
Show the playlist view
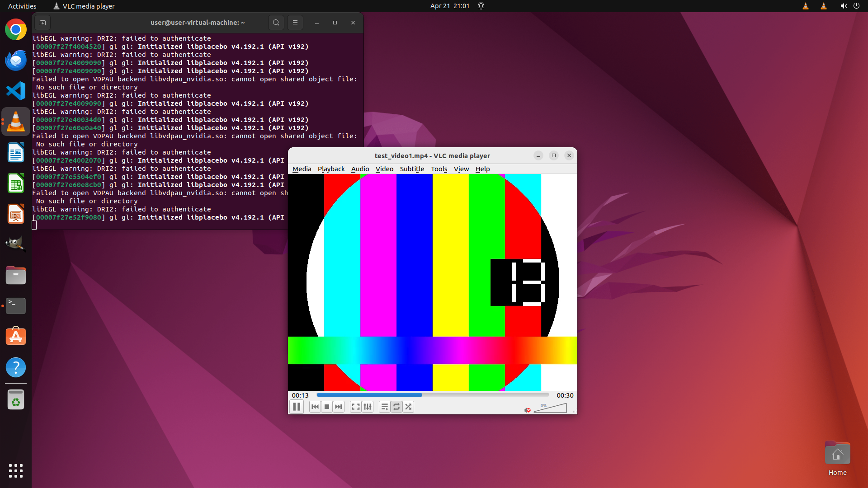pos(384,407)
